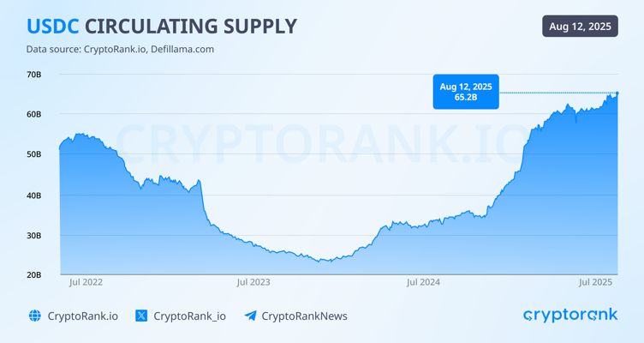Click the data point marker at line end
Screen dimensions: 644x343
point(617,93)
